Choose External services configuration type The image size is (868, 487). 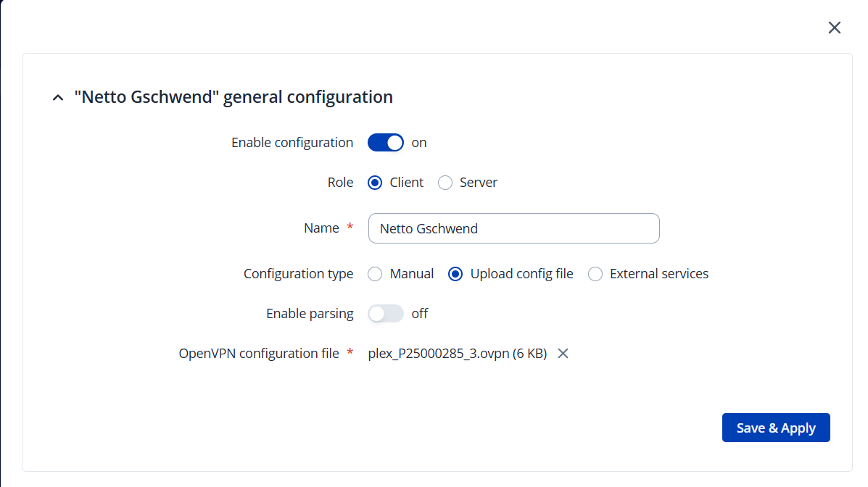(x=595, y=274)
